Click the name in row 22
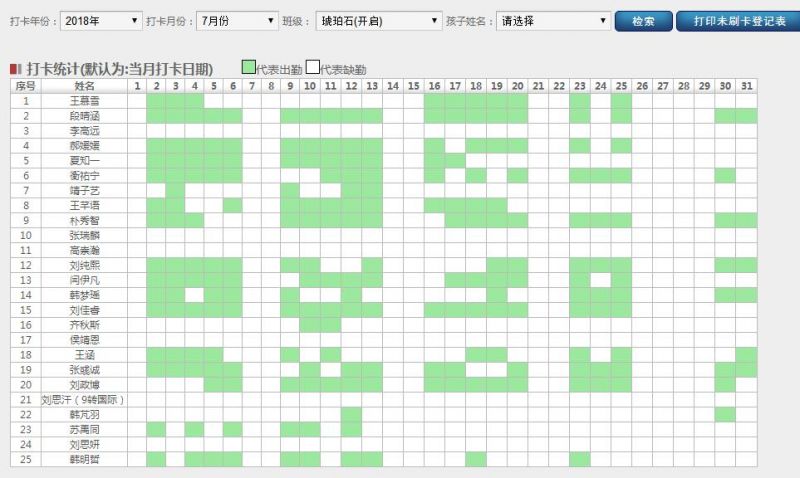Viewport: 800px width, 478px height. (x=84, y=414)
